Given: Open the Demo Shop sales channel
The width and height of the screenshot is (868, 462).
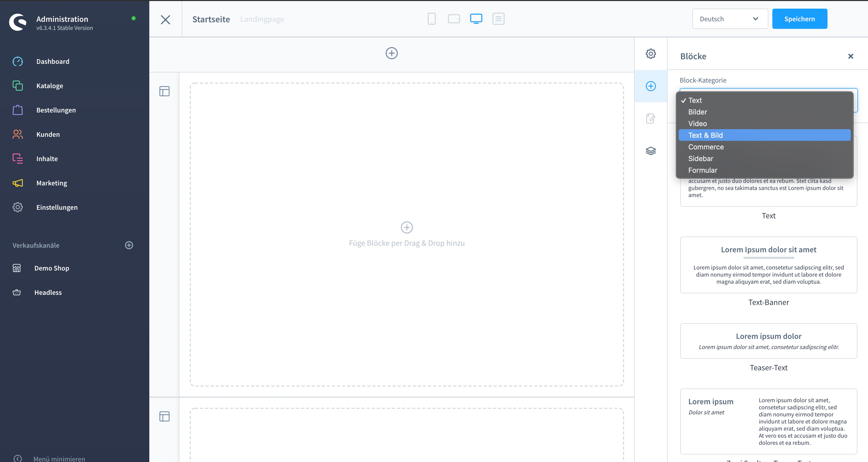Looking at the screenshot, I should click(x=52, y=268).
